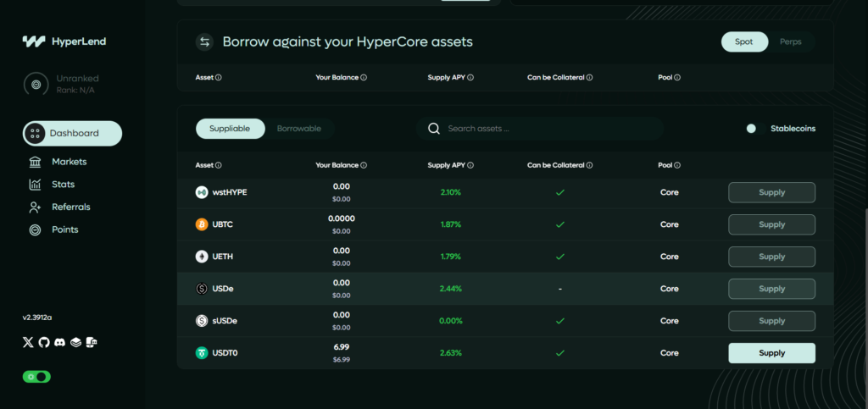Click the sUSDe token icon

coord(202,321)
